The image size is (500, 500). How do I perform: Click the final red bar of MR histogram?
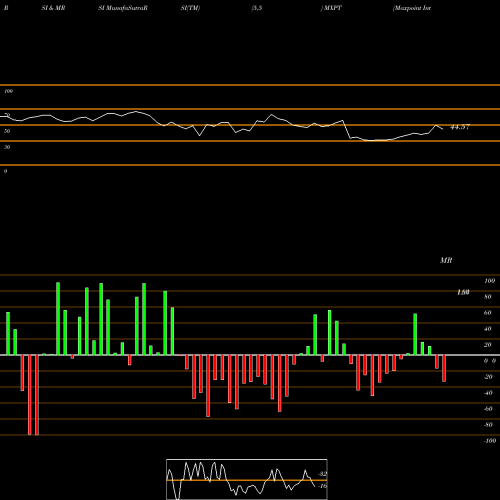pyautogui.click(x=444, y=368)
